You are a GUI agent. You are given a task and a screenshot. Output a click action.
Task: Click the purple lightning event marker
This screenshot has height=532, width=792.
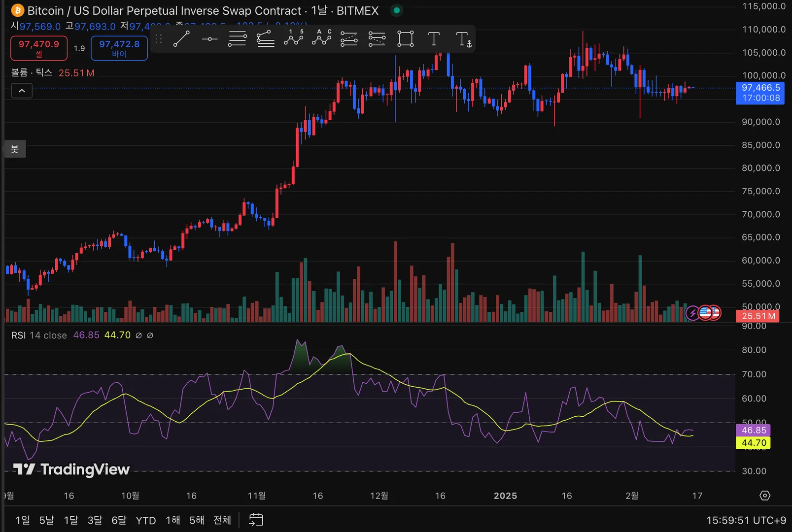point(692,313)
